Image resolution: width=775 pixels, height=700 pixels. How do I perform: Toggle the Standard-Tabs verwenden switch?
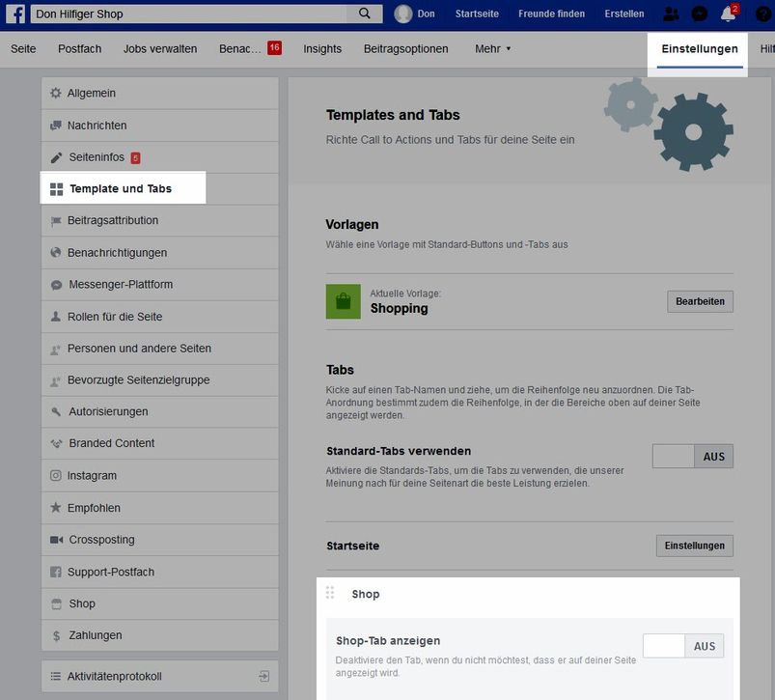point(692,457)
